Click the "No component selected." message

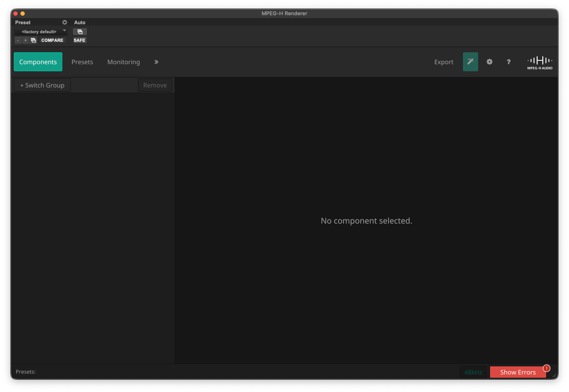[x=366, y=220]
